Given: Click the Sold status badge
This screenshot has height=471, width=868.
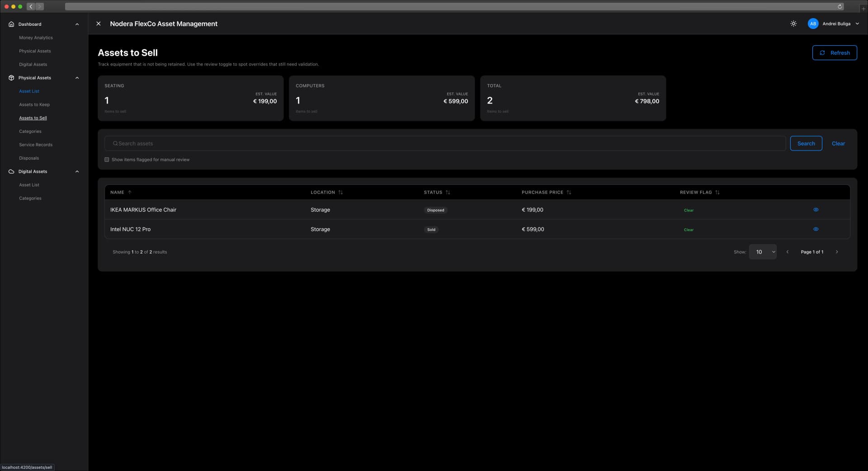Looking at the screenshot, I should pos(431,230).
